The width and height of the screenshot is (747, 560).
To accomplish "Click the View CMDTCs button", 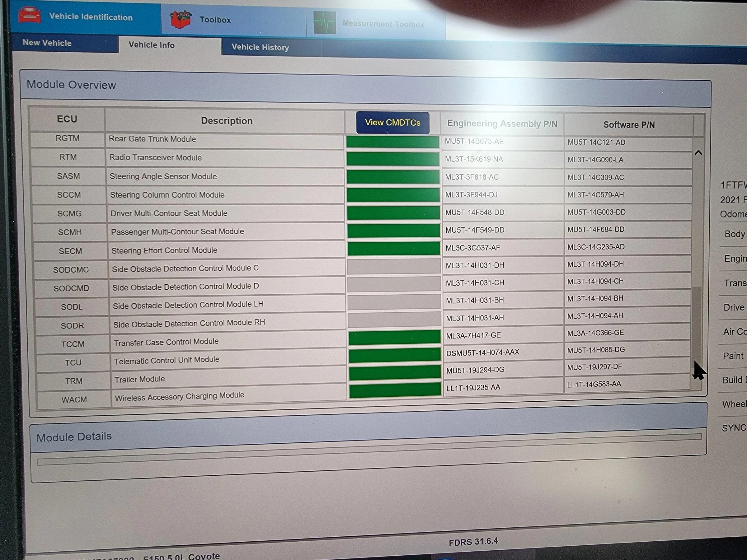I will [x=393, y=123].
